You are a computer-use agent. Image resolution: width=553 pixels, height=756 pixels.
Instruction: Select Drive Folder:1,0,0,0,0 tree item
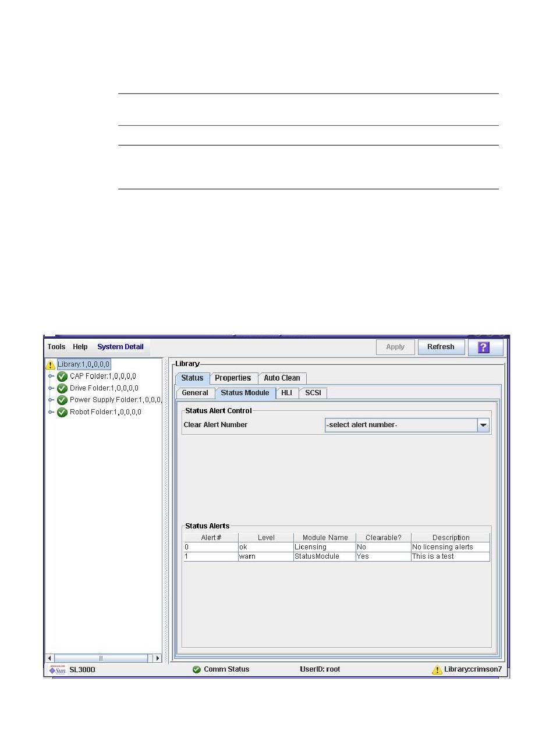104,388
